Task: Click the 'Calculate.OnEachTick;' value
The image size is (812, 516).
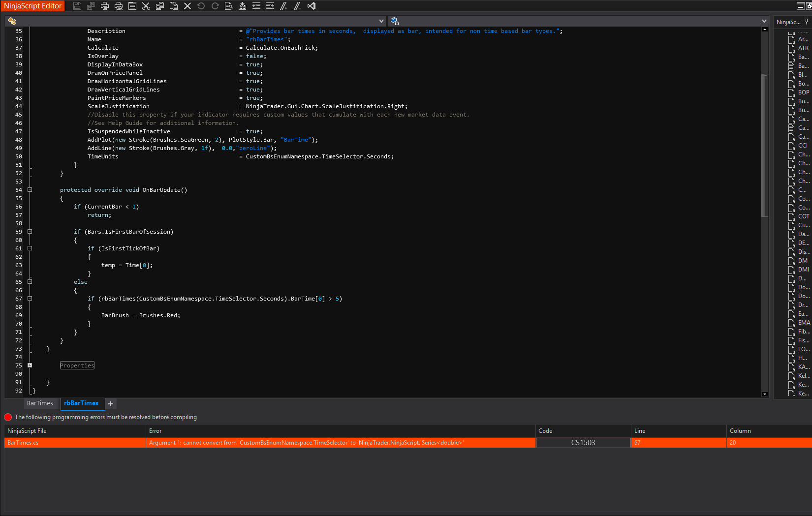Action: 282,48
